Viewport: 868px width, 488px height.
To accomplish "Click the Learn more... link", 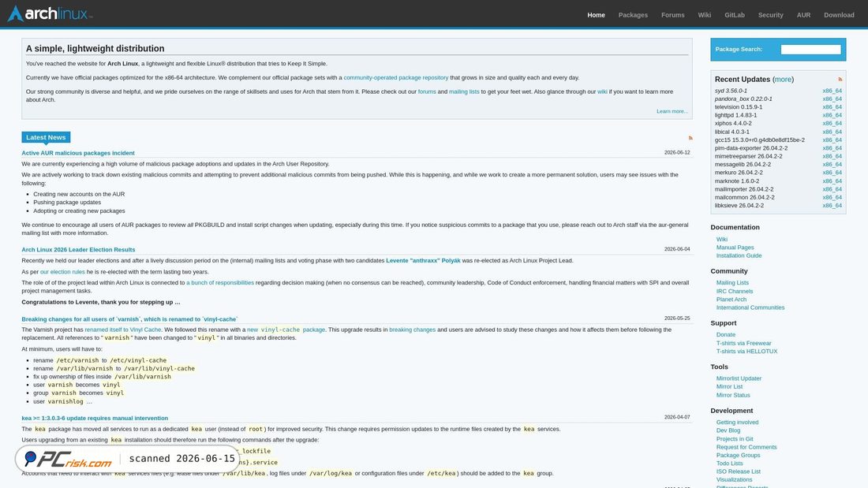I will 672,111.
